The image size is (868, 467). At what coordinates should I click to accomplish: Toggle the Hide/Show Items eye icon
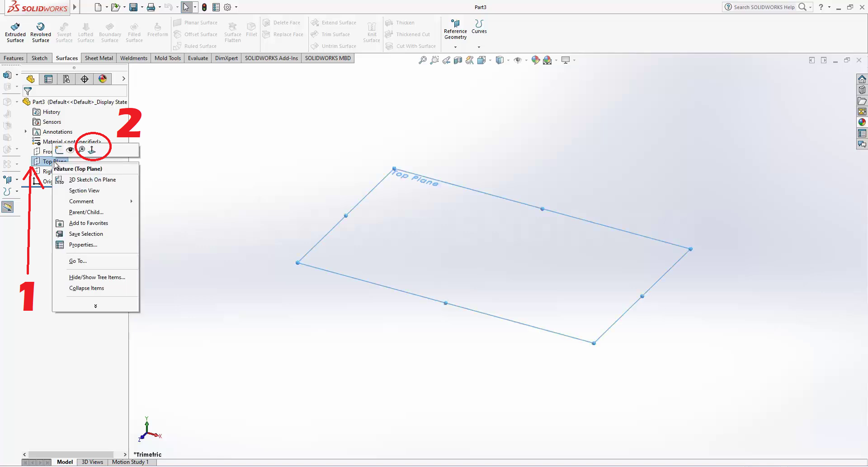518,60
